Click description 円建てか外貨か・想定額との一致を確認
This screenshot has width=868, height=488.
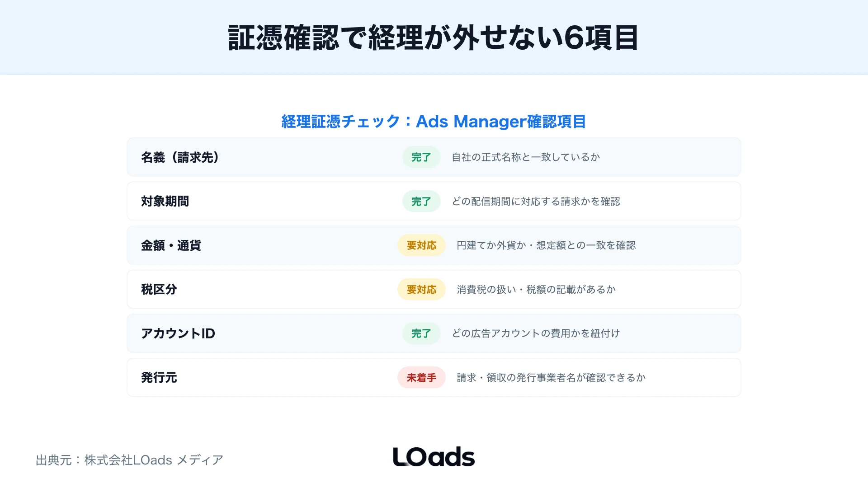point(546,245)
